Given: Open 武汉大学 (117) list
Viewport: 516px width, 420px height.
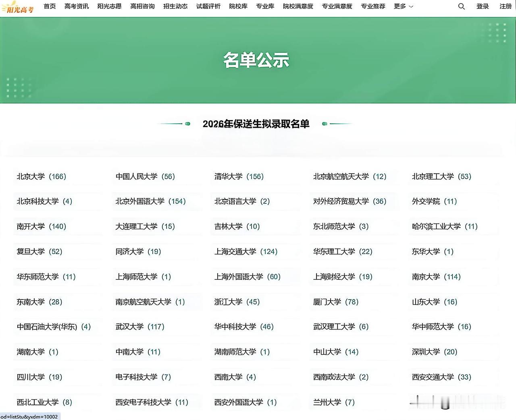Looking at the screenshot, I should [x=140, y=327].
